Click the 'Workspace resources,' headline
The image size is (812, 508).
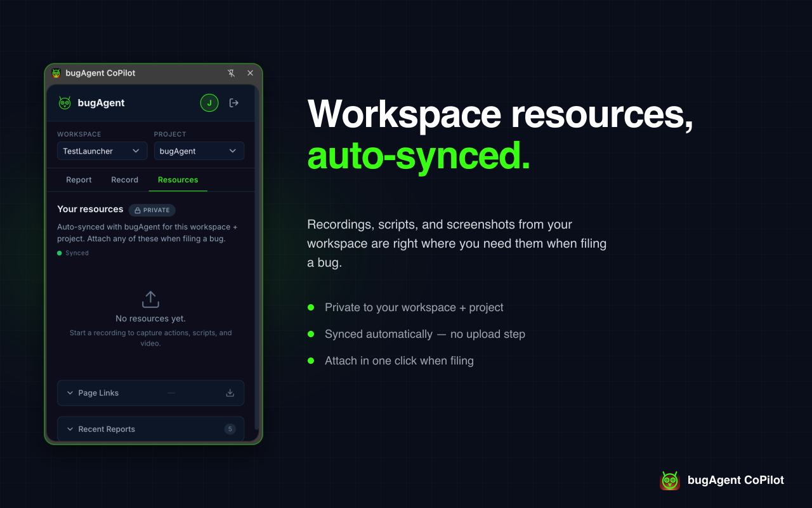point(500,114)
